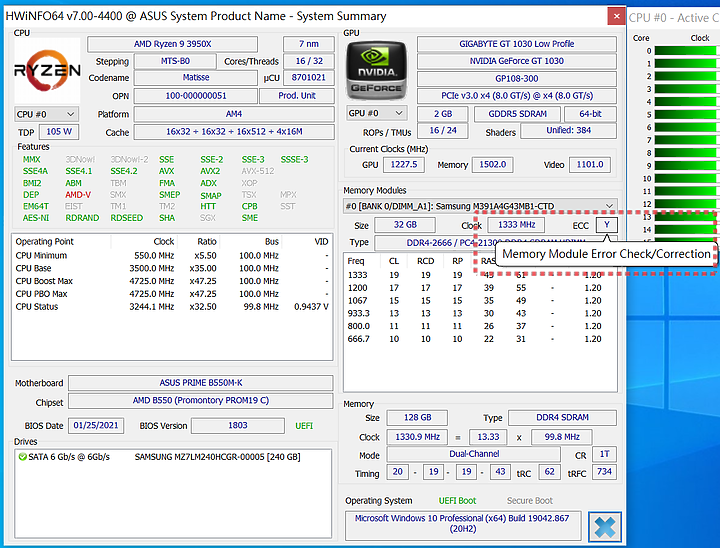The image size is (720, 548).
Task: Click the module clock 1333 MHz field
Action: 516,225
